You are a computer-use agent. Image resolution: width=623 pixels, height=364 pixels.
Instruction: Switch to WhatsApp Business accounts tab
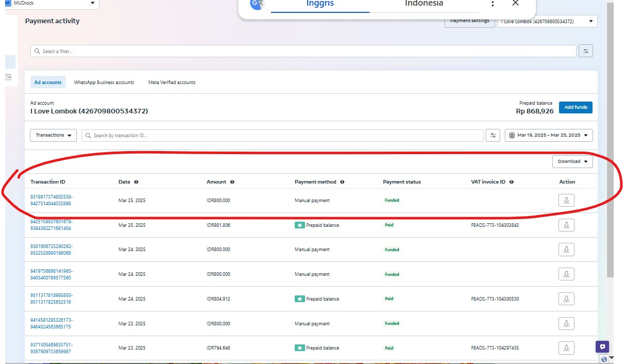104,82
